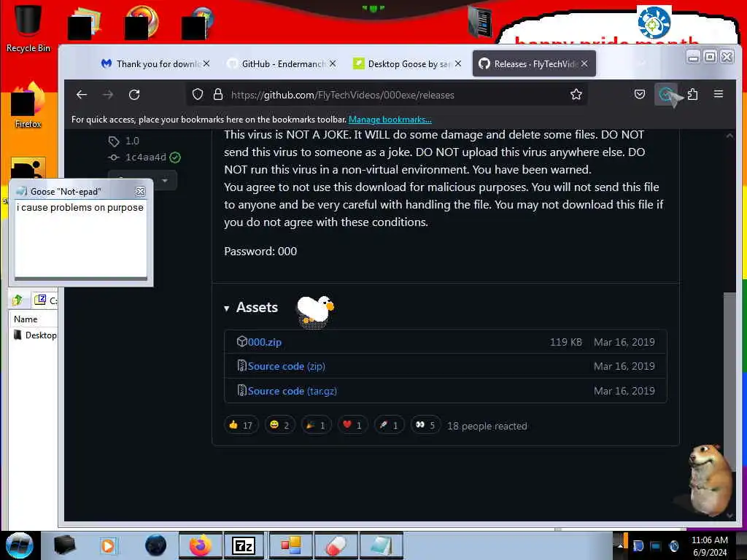Open commit 1c4aa4d link
Image resolution: width=747 pixels, height=560 pixels.
pyautogui.click(x=145, y=157)
